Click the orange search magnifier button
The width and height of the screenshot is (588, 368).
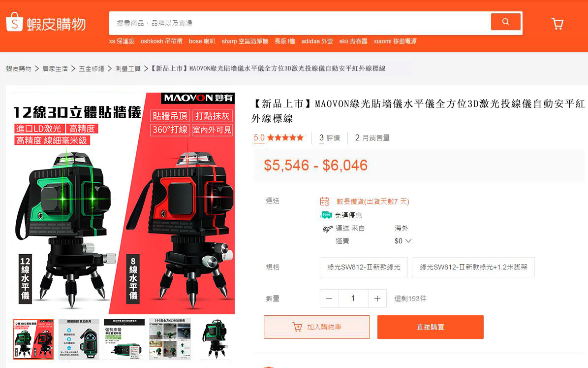505,22
